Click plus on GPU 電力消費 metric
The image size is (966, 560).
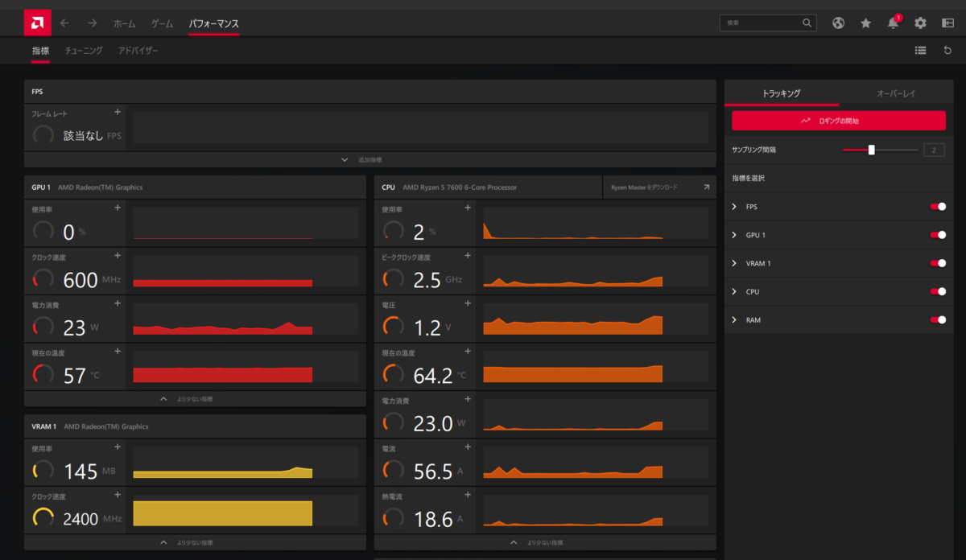118,303
